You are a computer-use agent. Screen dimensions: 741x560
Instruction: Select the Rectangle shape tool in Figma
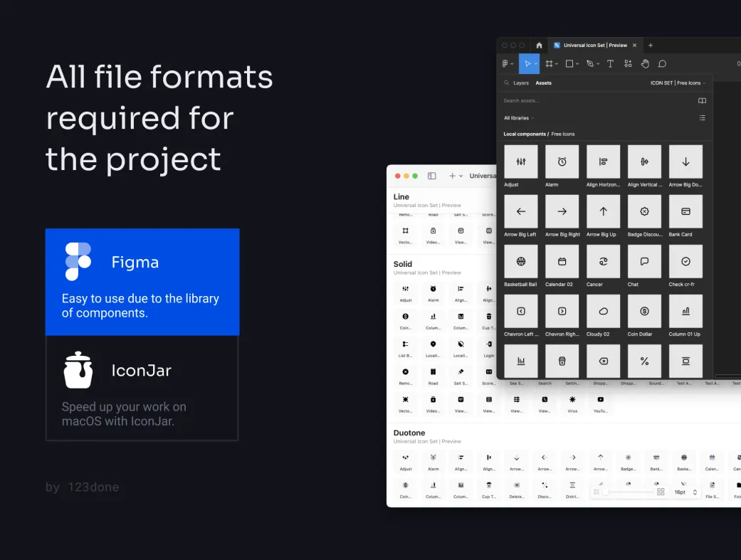569,64
